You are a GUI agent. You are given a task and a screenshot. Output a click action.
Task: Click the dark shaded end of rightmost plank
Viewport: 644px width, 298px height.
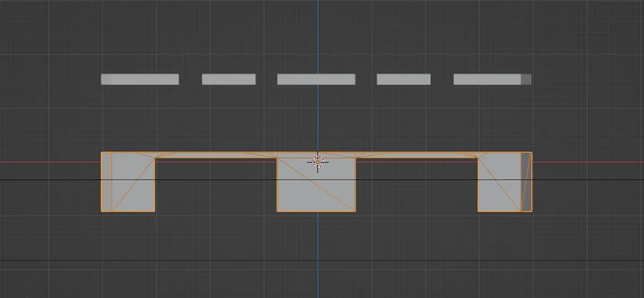526,79
